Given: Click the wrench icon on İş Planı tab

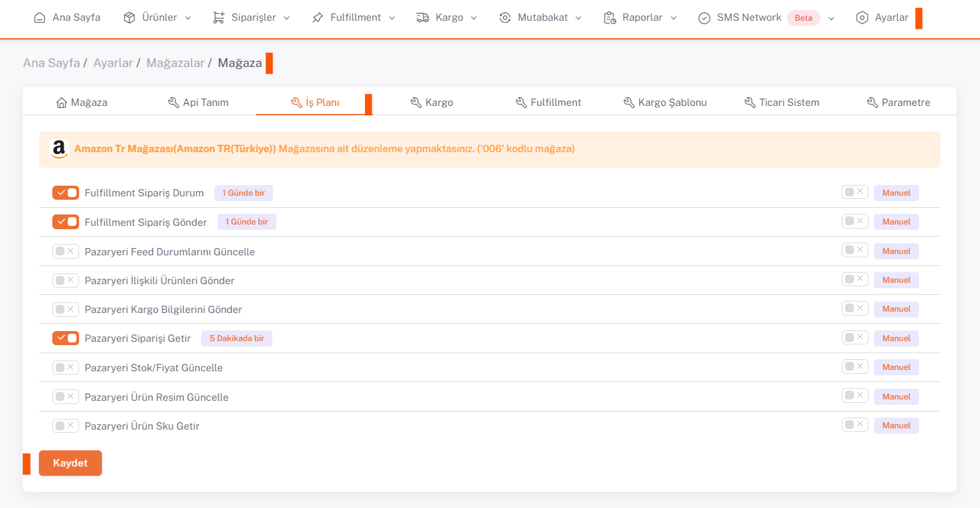Looking at the screenshot, I should click(296, 103).
